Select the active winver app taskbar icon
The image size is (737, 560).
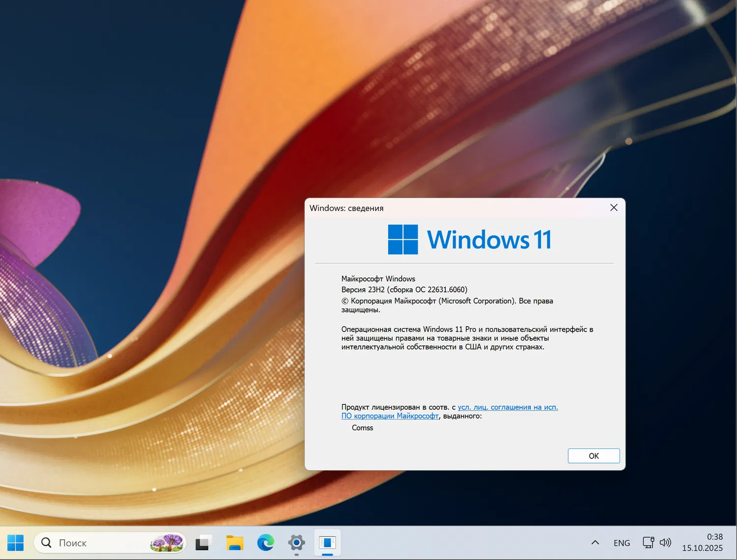pyautogui.click(x=327, y=542)
